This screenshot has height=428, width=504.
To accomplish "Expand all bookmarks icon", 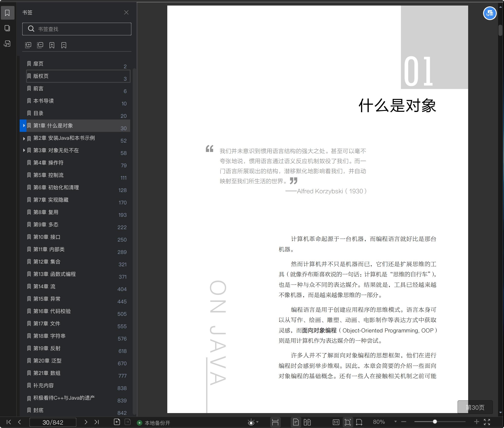I will point(28,45).
